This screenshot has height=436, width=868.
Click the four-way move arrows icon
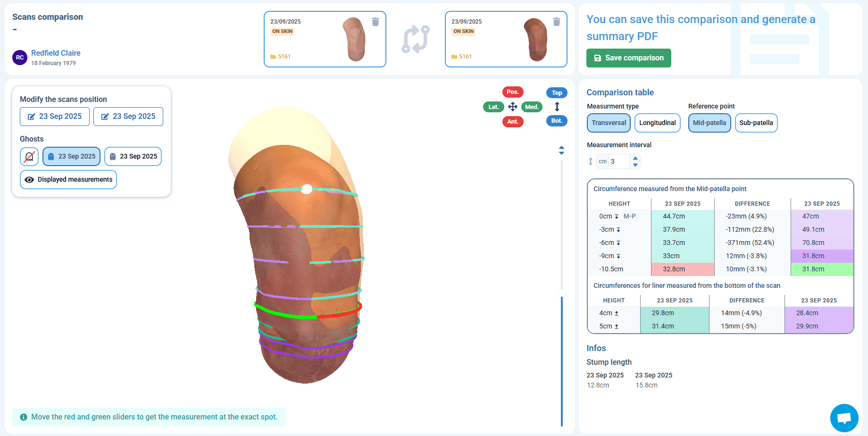pos(513,107)
